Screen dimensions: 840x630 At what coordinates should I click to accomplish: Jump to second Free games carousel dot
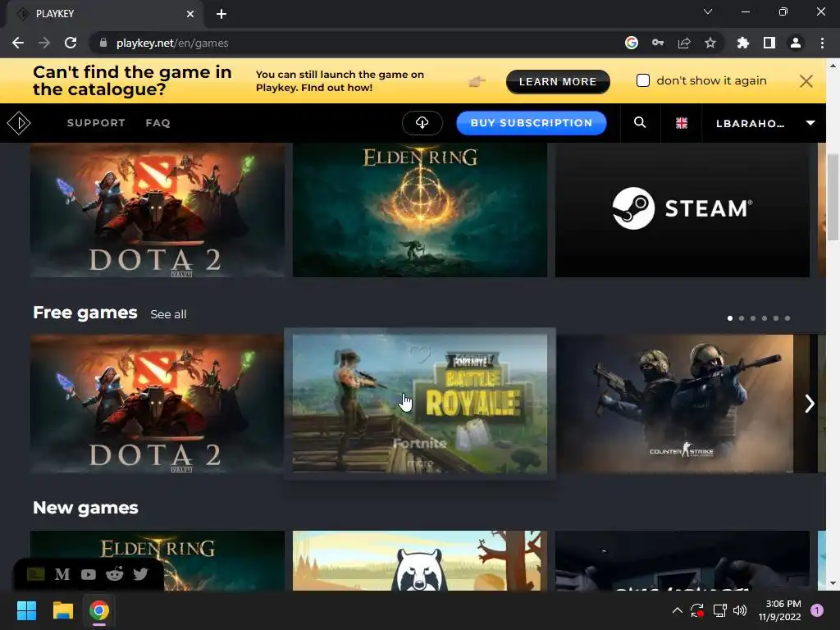click(742, 318)
